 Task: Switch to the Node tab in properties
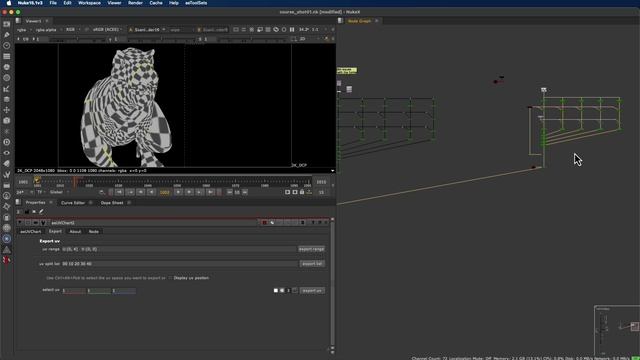(x=94, y=232)
